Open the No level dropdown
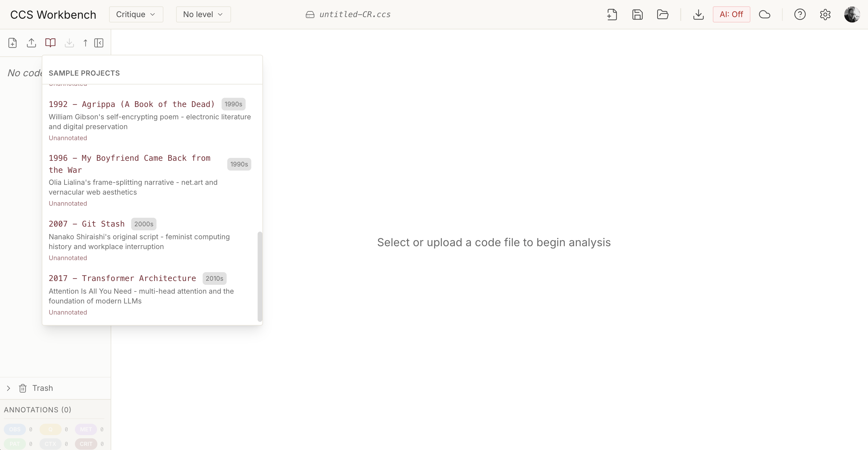This screenshot has width=868, height=450. (x=203, y=15)
